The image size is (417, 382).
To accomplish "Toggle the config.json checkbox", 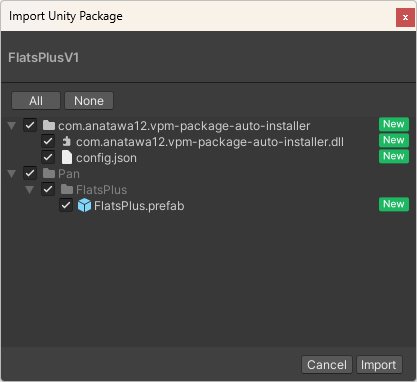I will click(x=48, y=157).
